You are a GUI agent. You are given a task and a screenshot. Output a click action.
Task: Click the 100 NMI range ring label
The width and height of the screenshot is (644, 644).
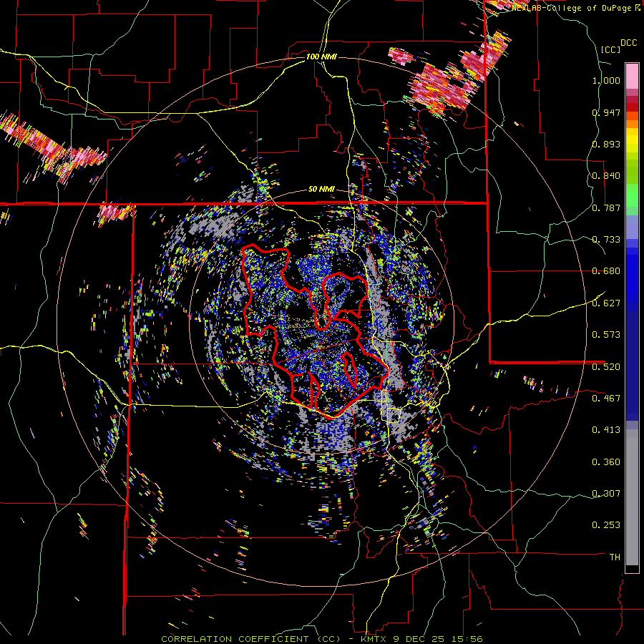coord(321,57)
